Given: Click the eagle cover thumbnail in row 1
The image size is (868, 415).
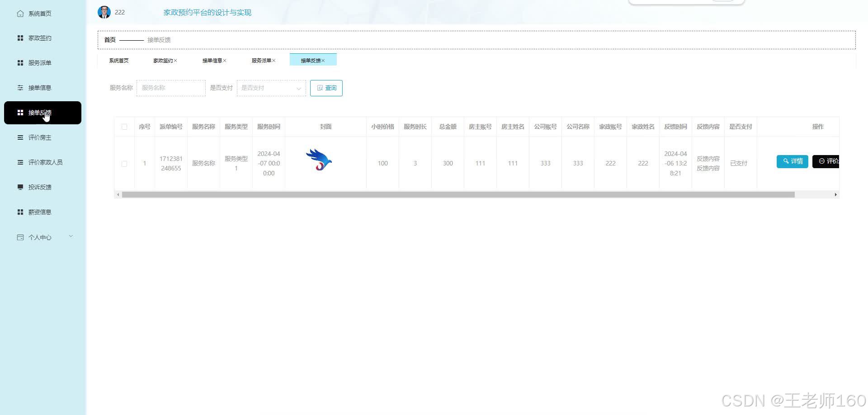Looking at the screenshot, I should 319,160.
